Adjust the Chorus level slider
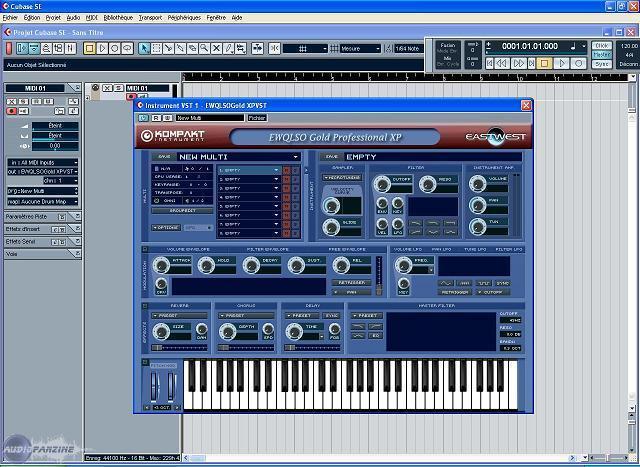 246,348
